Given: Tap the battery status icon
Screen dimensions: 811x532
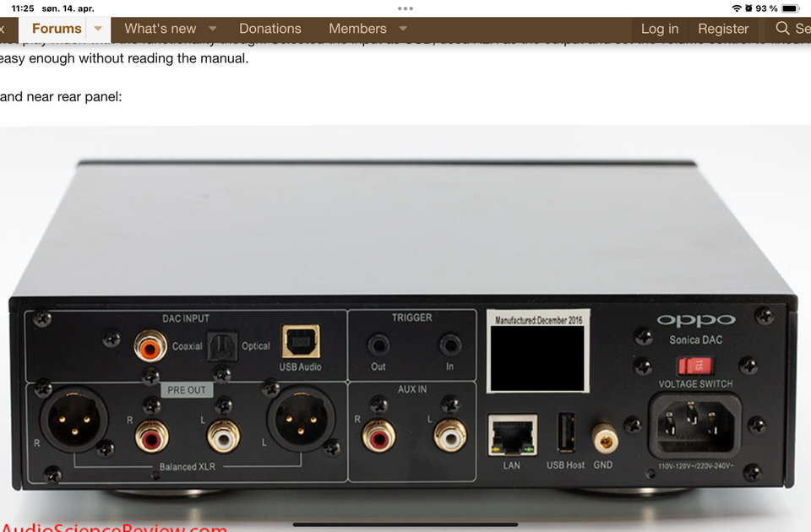Looking at the screenshot, I should pyautogui.click(x=792, y=8).
